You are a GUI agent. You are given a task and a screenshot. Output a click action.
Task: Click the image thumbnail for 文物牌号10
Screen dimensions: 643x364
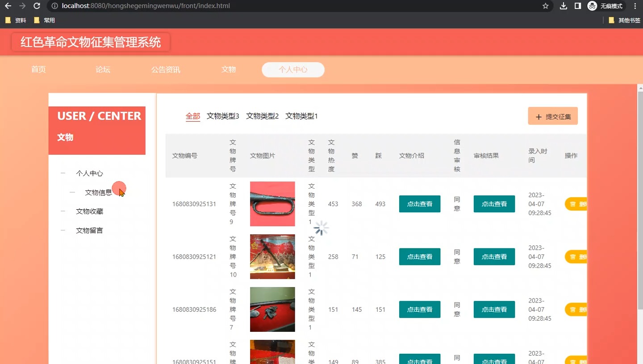[272, 256]
